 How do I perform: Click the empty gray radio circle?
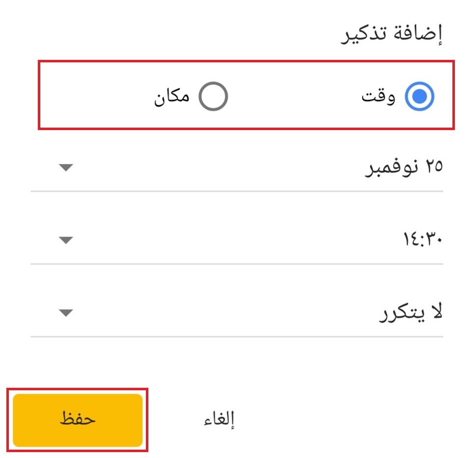(213, 97)
